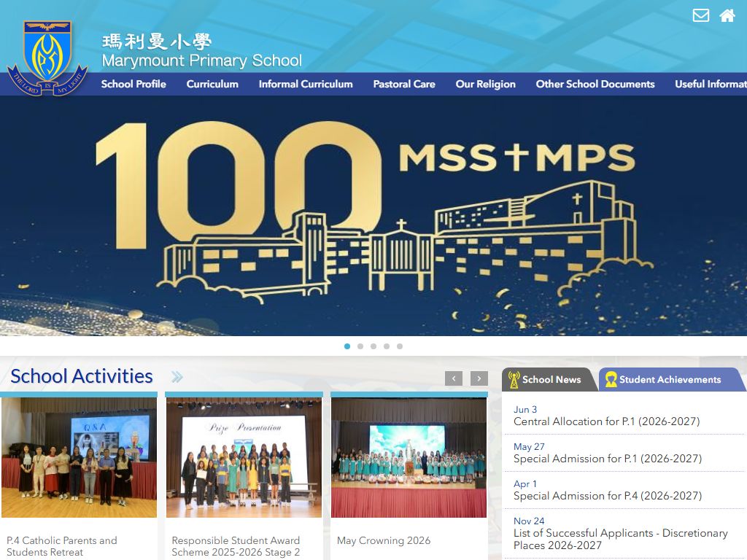Click the School News antenna icon

tap(514, 379)
